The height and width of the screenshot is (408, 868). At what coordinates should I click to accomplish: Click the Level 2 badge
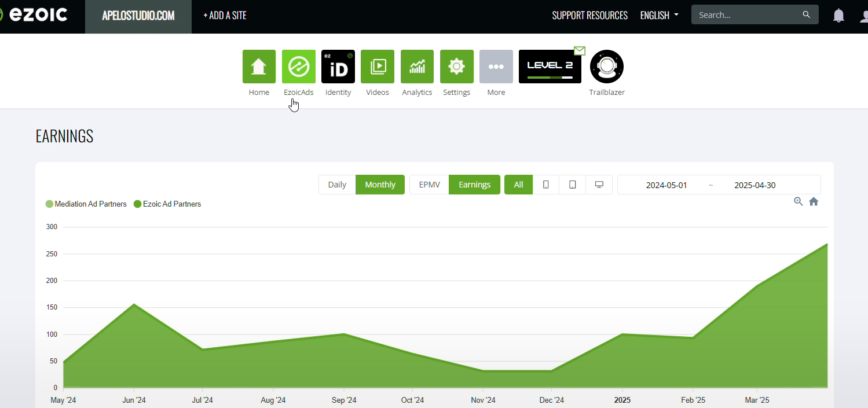(550, 67)
